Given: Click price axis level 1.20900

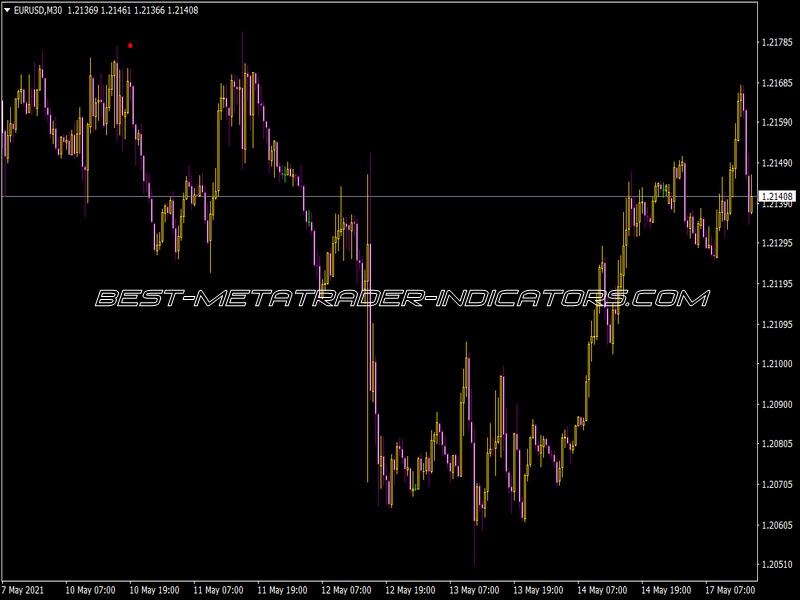Looking at the screenshot, I should tap(777, 405).
